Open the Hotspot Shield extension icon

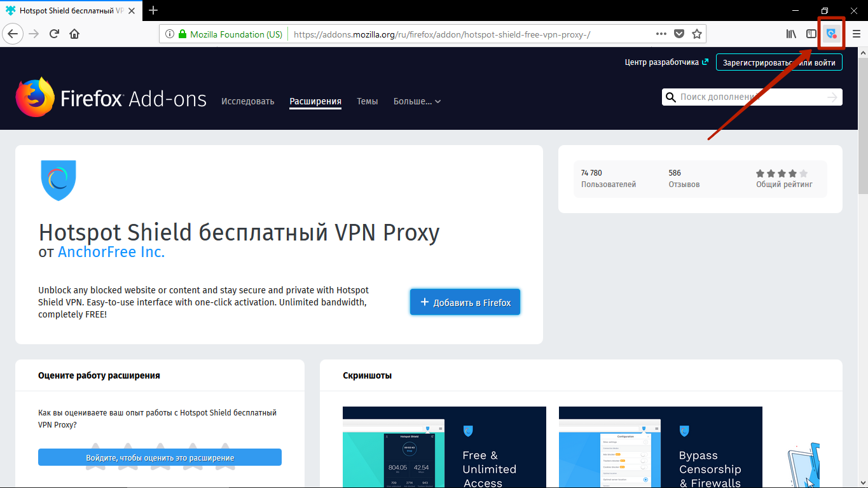tap(831, 34)
